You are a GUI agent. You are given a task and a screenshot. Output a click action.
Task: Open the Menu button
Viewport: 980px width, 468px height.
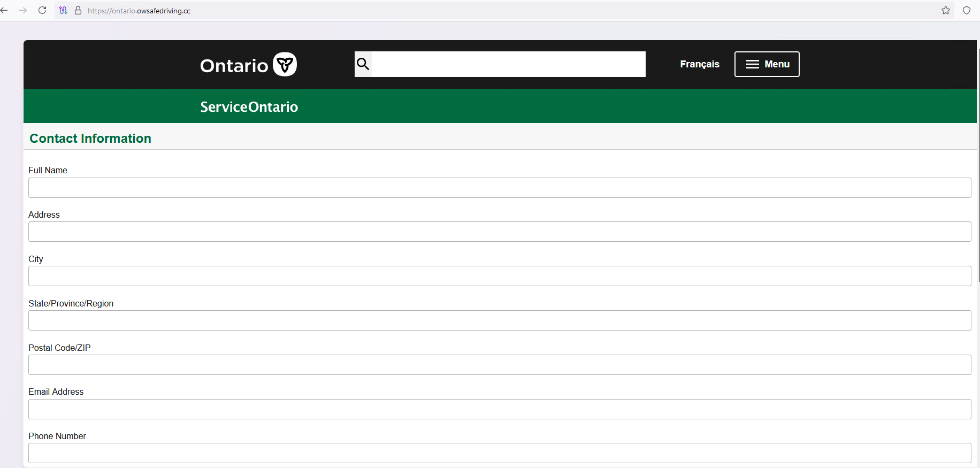(x=767, y=64)
